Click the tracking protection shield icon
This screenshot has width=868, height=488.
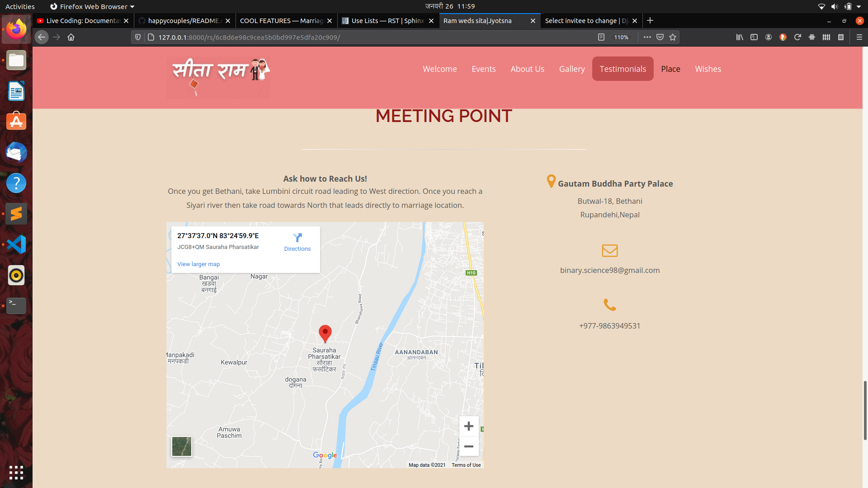click(138, 37)
